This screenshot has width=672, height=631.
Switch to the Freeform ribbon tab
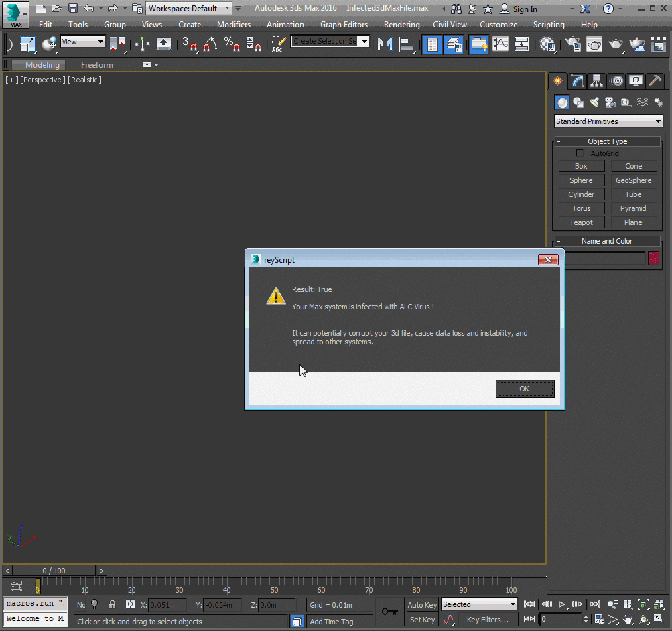tap(97, 65)
